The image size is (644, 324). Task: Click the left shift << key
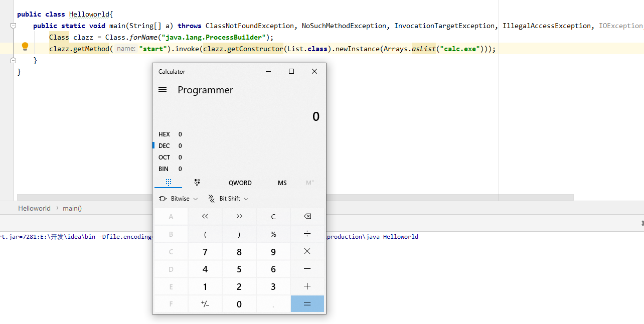[x=205, y=217]
